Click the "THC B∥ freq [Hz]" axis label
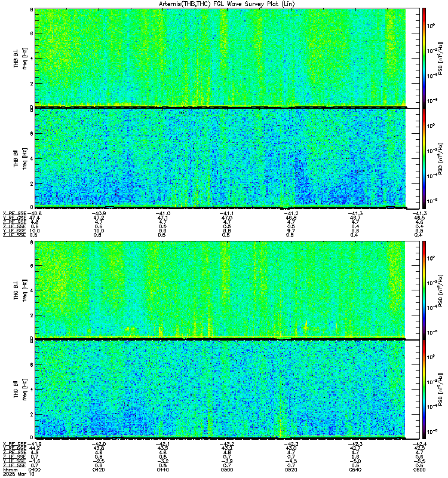The image size is (448, 478). click(x=20, y=390)
